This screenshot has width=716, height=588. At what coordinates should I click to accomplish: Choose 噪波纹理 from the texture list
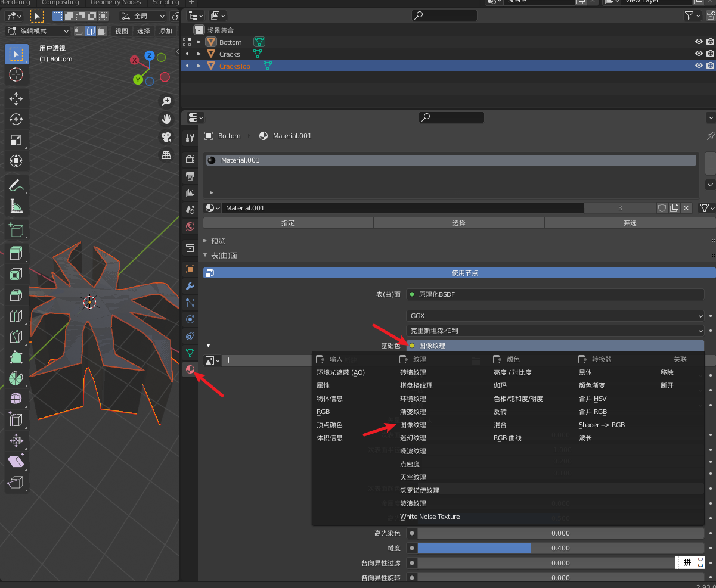coord(413,451)
